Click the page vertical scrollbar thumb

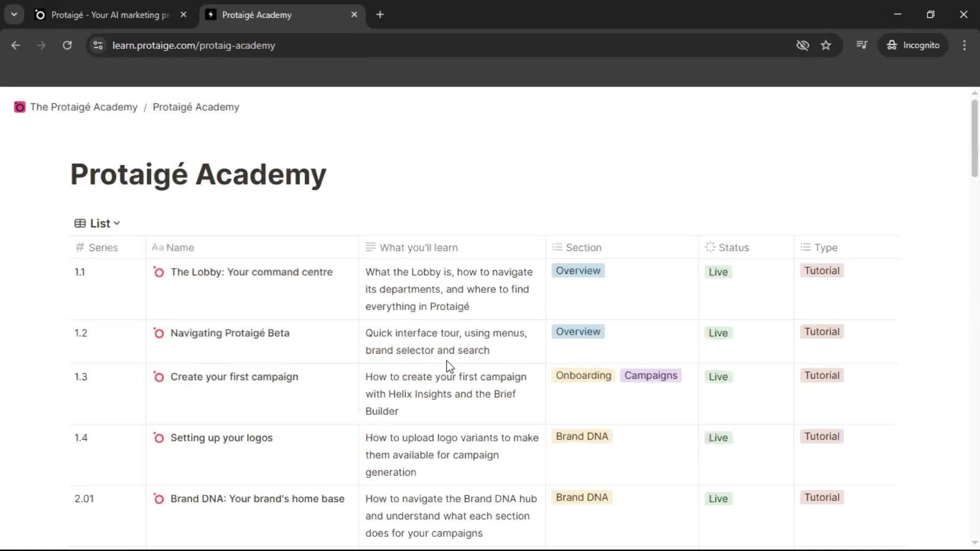(x=974, y=138)
